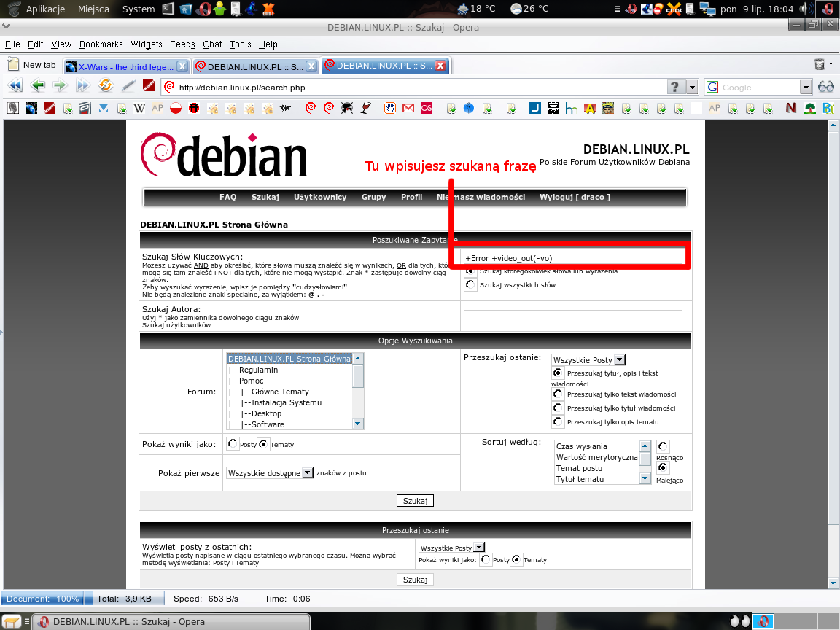Image resolution: width=840 pixels, height=630 pixels.
Task: Select Przeszukaj tylko tytuł wiadomości
Action: (558, 408)
